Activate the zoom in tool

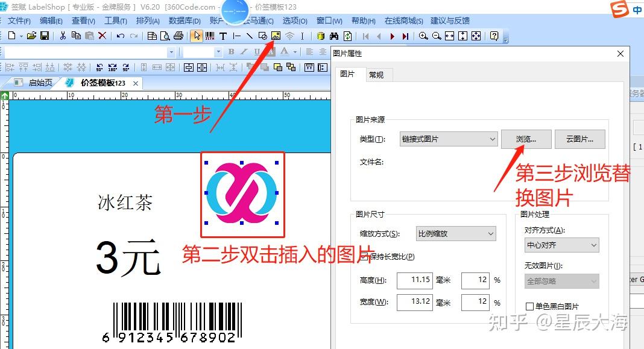coord(424,36)
